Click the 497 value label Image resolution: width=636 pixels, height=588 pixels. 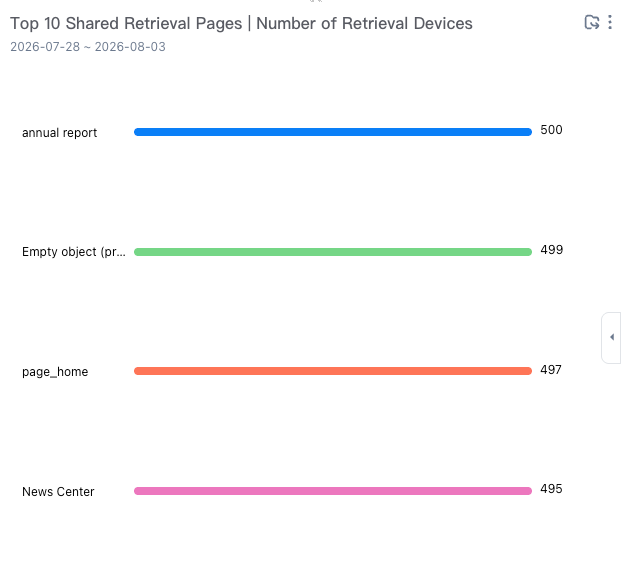pyautogui.click(x=551, y=370)
